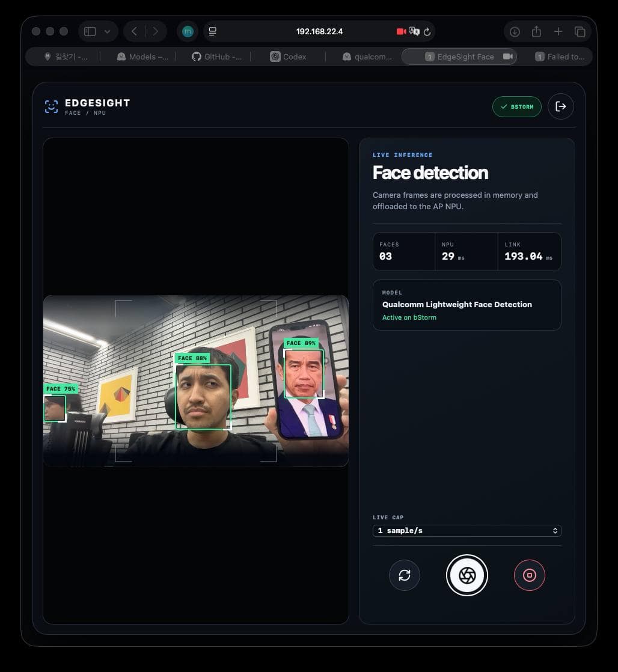618x672 pixels.
Task: Open the page settings icon in the address bar
Action: click(213, 31)
